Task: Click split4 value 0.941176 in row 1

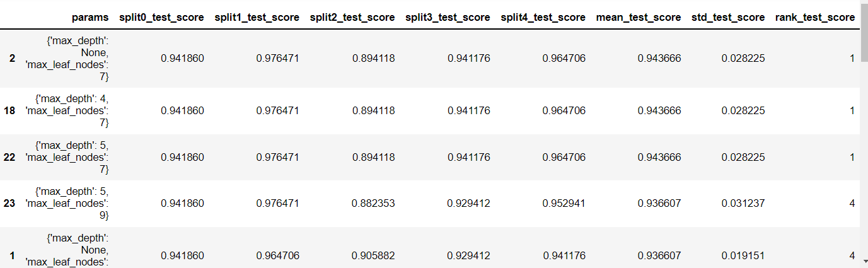Action: point(564,255)
